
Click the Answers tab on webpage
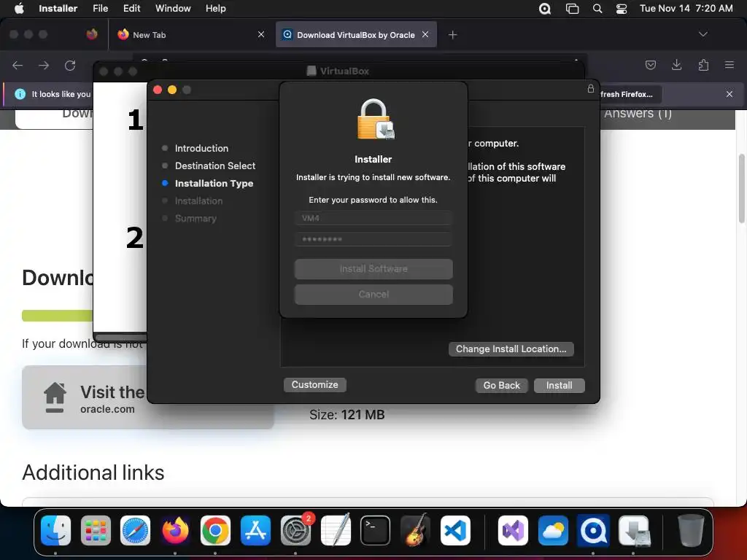click(638, 114)
